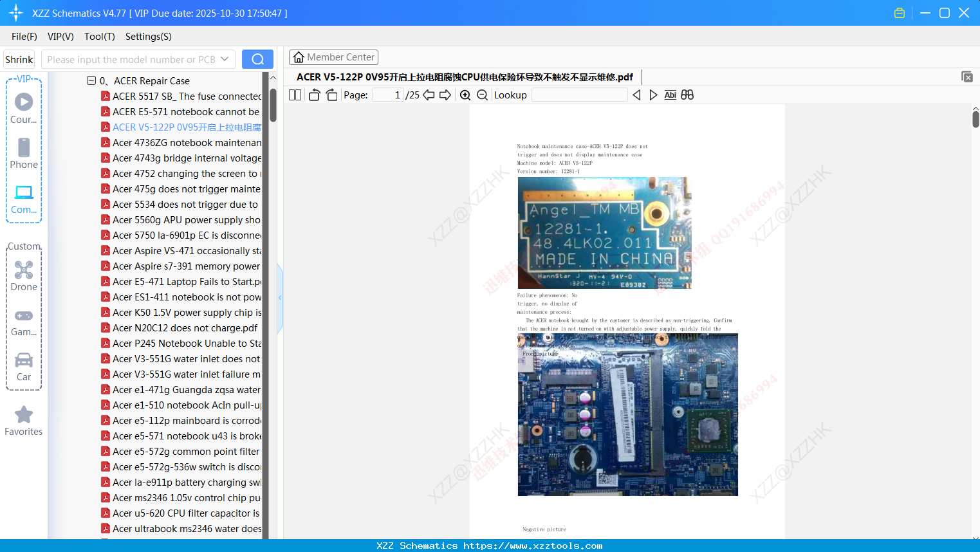Toggle two-page layout view icon
980x552 pixels.
(x=295, y=95)
